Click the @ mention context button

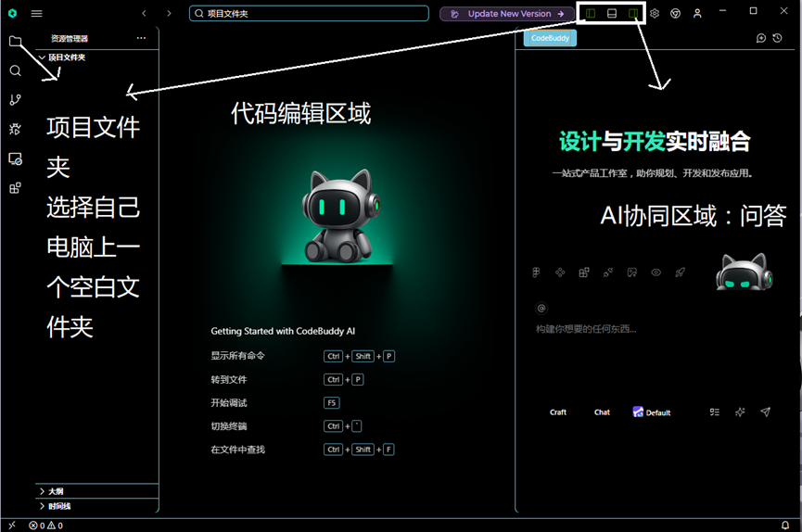click(541, 308)
